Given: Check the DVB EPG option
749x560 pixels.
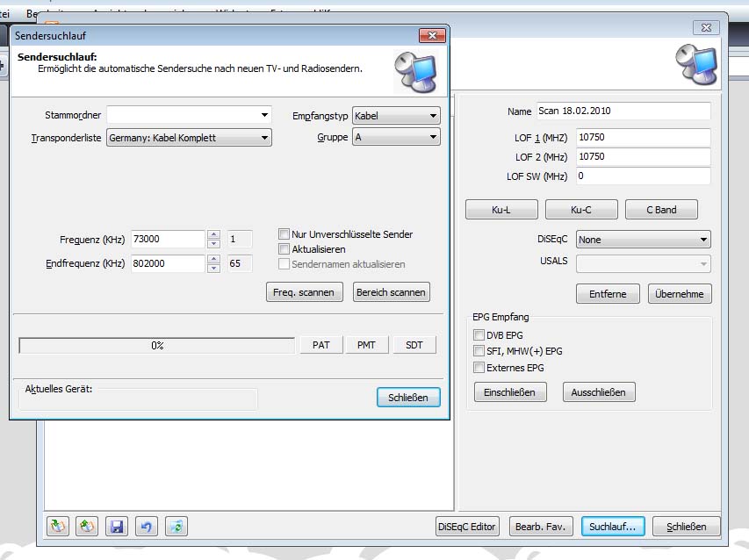Looking at the screenshot, I should click(x=479, y=334).
